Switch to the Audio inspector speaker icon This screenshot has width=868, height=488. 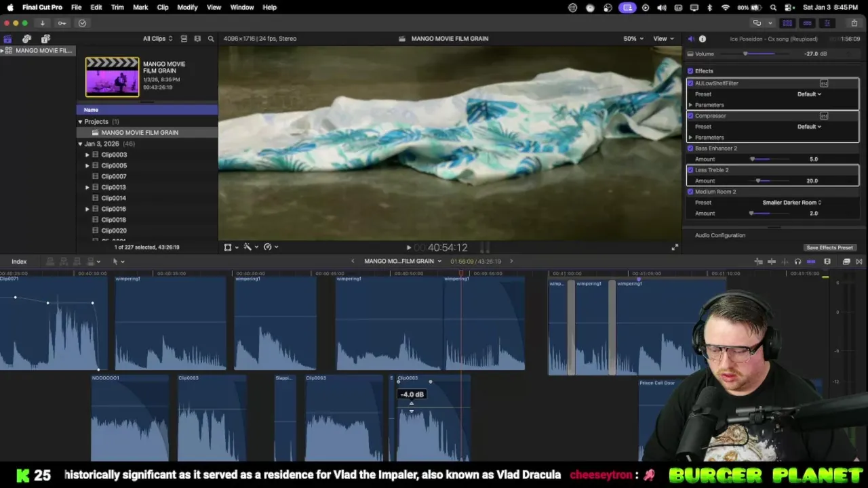[690, 39]
